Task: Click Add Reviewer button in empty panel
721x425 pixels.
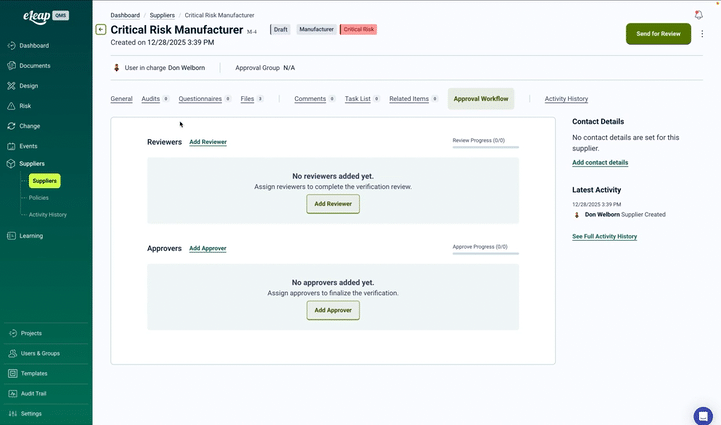Action: pyautogui.click(x=332, y=203)
